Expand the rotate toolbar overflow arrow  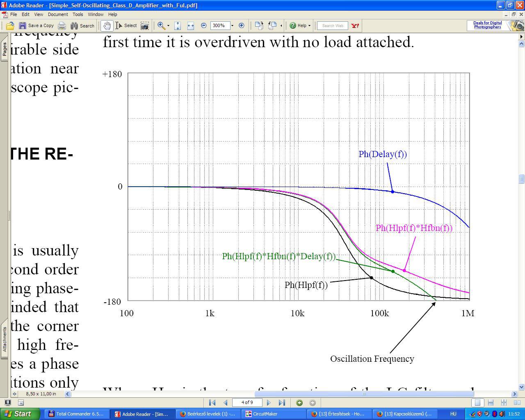point(281,26)
